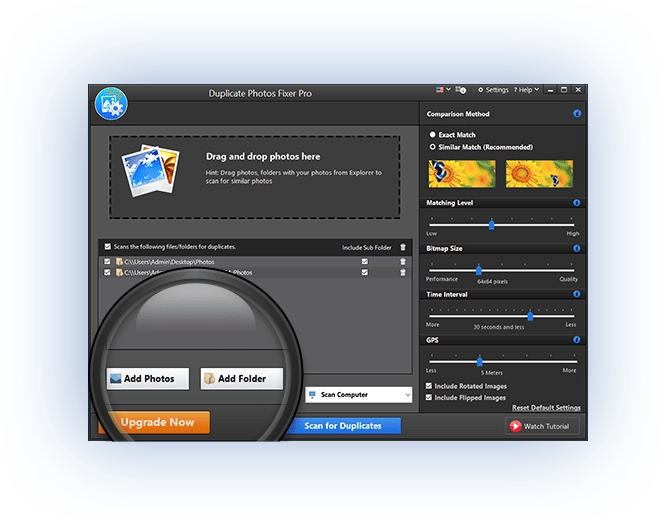Click the folder icon of Desktop\Photos row
Screen dimensions: 665x523
(119, 262)
